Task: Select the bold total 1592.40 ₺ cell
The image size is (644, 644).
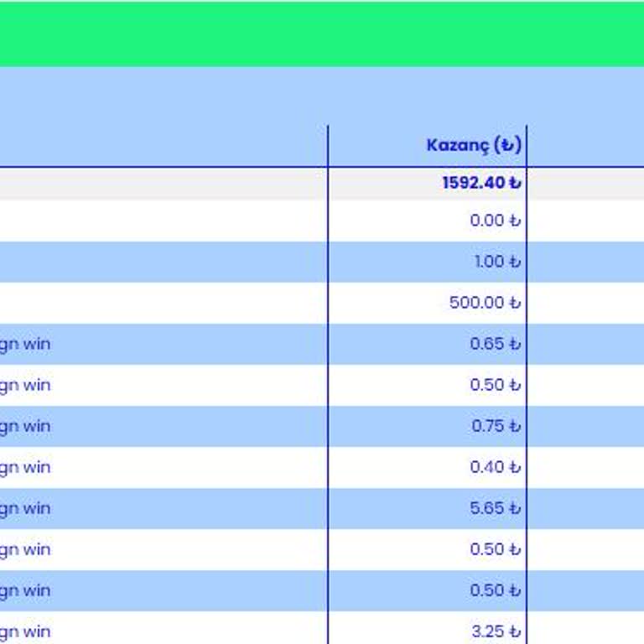Action: coord(481,183)
